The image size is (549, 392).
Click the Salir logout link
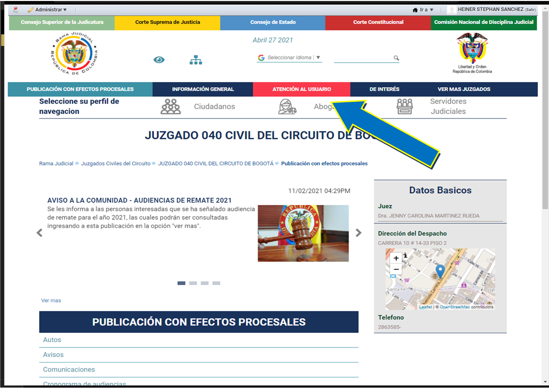click(x=530, y=10)
